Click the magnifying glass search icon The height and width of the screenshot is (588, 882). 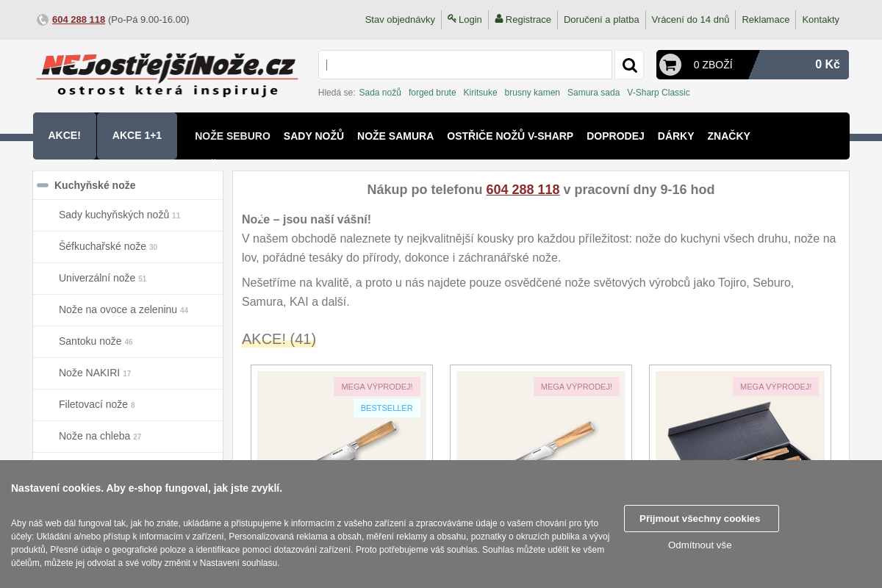[629, 65]
